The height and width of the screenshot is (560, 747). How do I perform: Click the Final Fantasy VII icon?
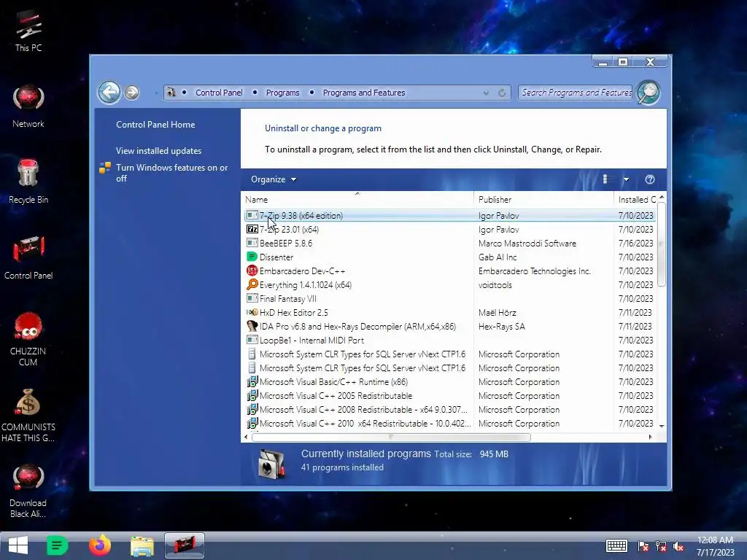[x=252, y=298]
